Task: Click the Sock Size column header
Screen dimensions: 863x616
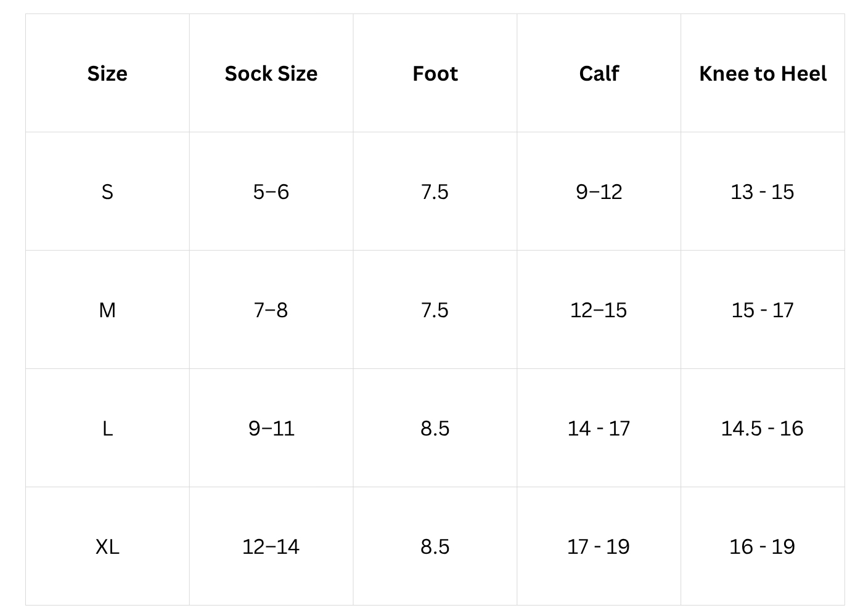Action: pyautogui.click(x=271, y=73)
